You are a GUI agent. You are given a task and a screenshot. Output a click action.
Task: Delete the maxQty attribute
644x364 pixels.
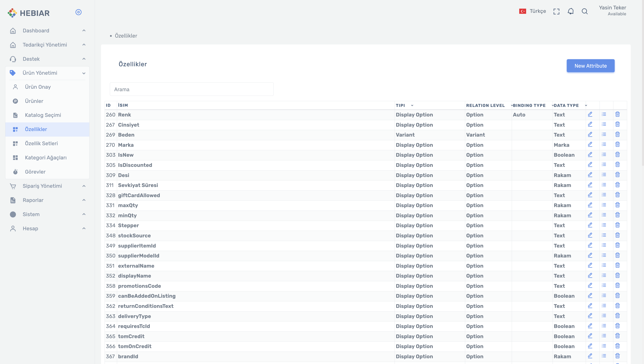(x=618, y=205)
